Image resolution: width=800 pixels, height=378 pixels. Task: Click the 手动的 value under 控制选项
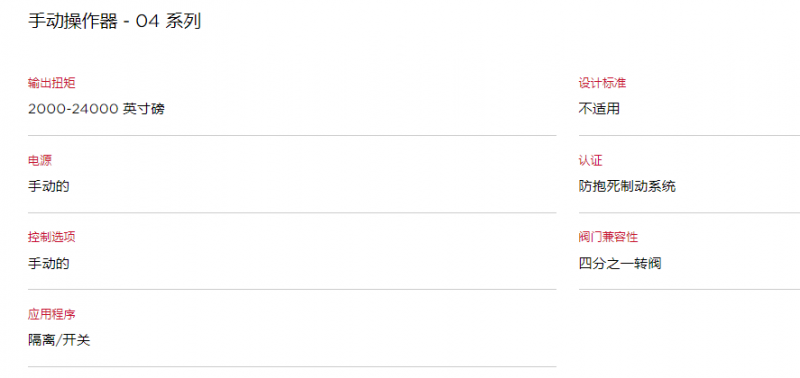point(48,264)
